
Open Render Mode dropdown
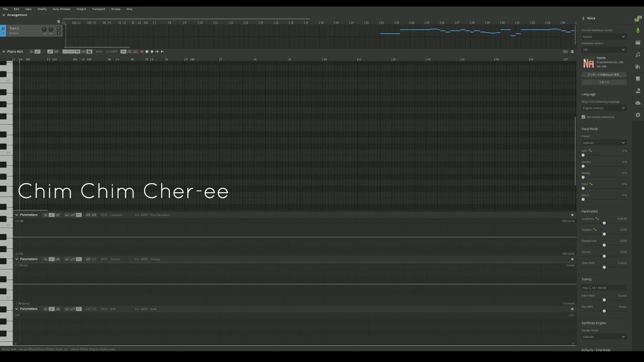click(x=604, y=336)
